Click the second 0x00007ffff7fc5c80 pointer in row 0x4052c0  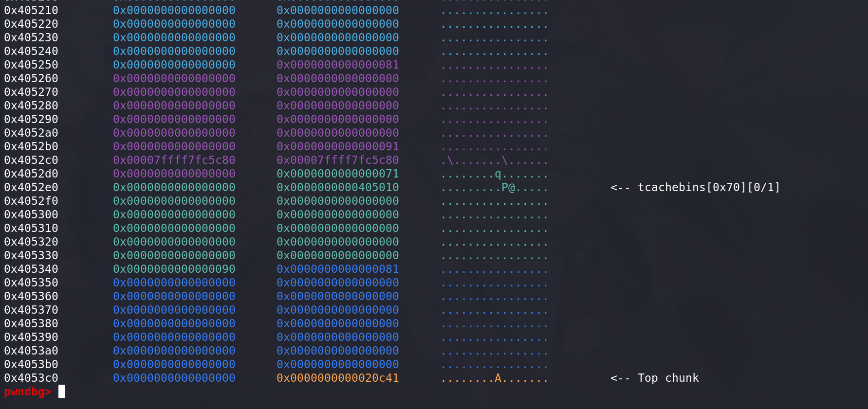[338, 160]
